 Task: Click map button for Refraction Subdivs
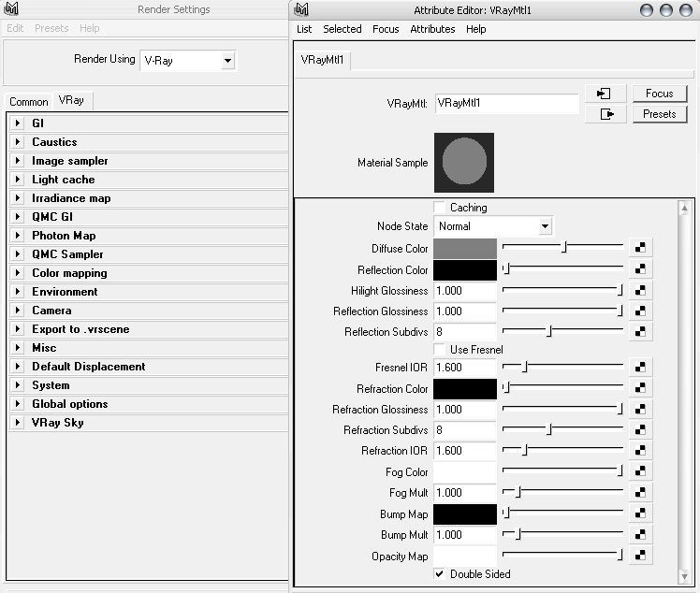pyautogui.click(x=640, y=429)
